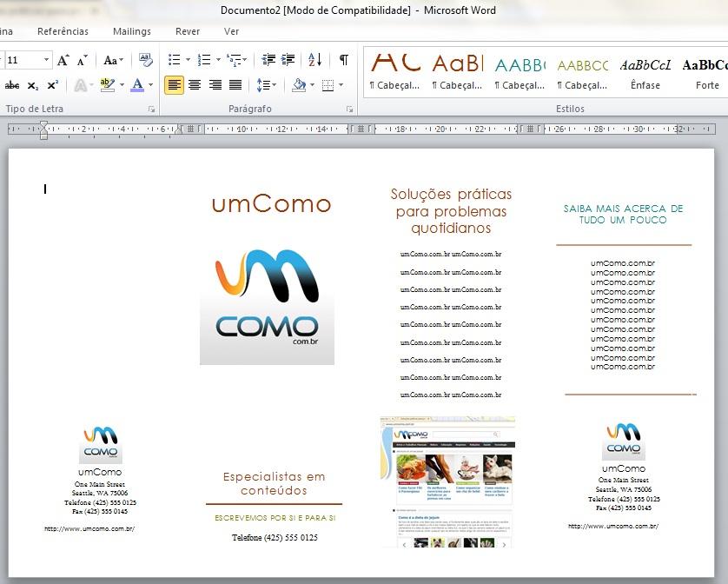The image size is (728, 584).
Task: Apply a bulleted list
Action: coord(175,60)
